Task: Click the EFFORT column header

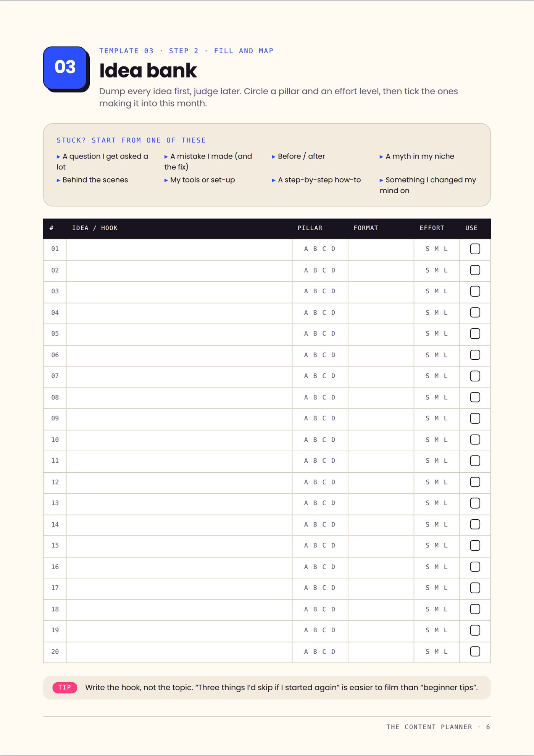Action: tap(432, 228)
